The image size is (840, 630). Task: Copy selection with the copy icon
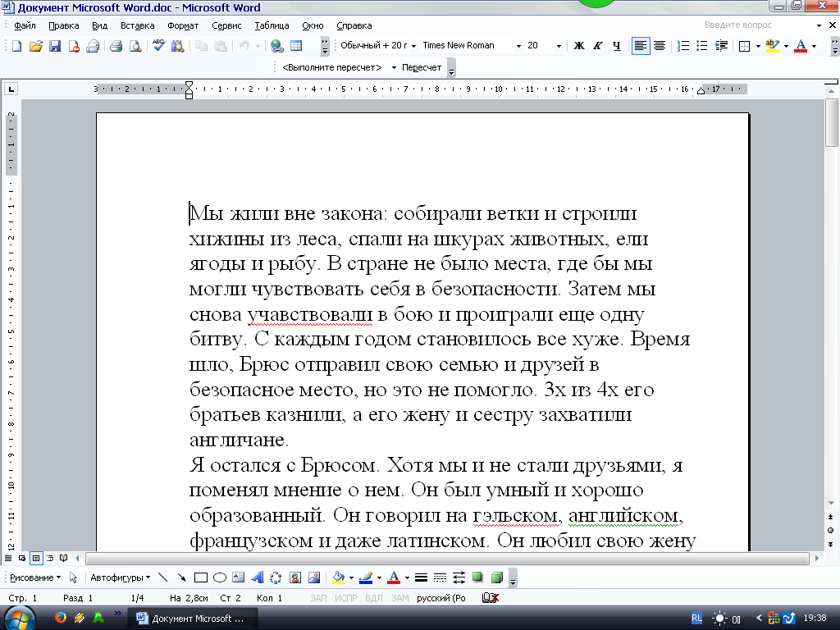pos(202,46)
